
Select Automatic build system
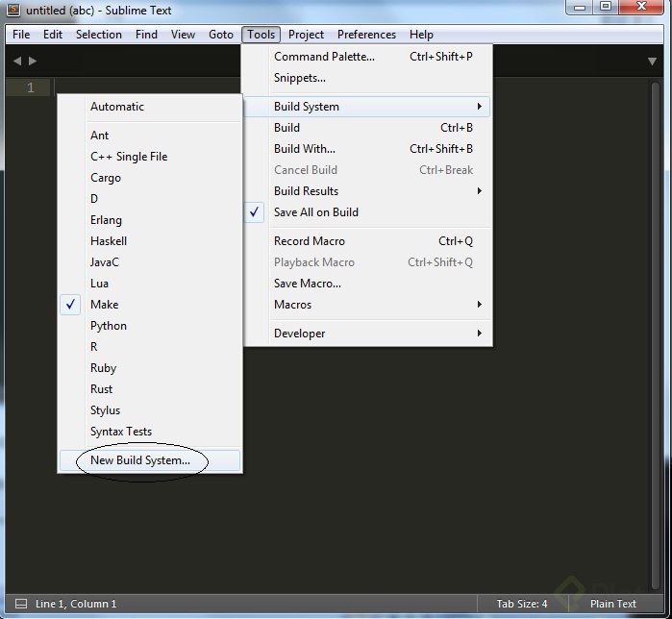[150, 107]
